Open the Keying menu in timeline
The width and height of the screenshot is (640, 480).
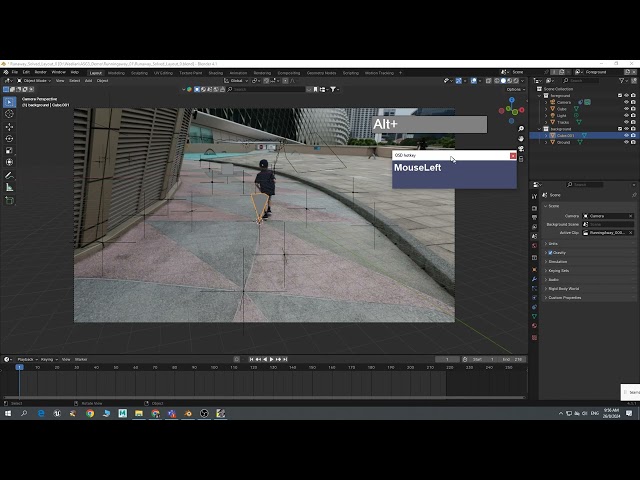click(x=49, y=360)
